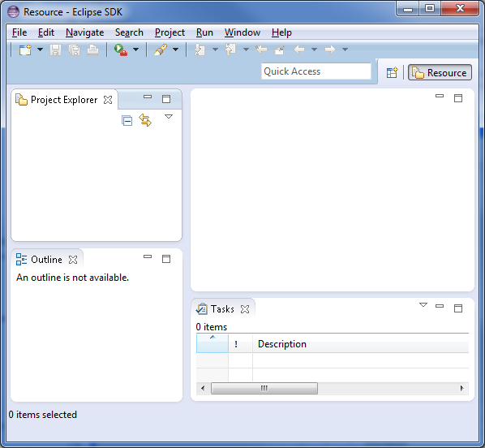Click the Tasks scrollbar left arrow
This screenshot has width=485, height=448.
(203, 388)
